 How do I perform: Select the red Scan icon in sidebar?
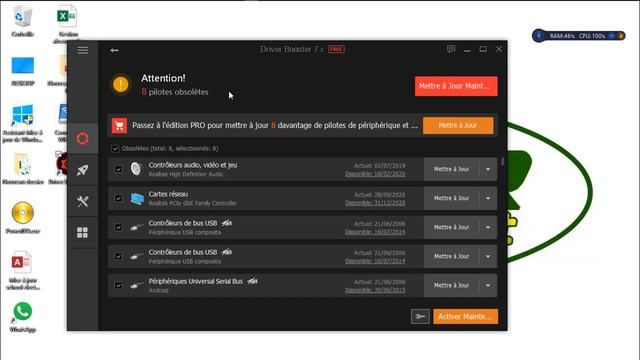82,138
